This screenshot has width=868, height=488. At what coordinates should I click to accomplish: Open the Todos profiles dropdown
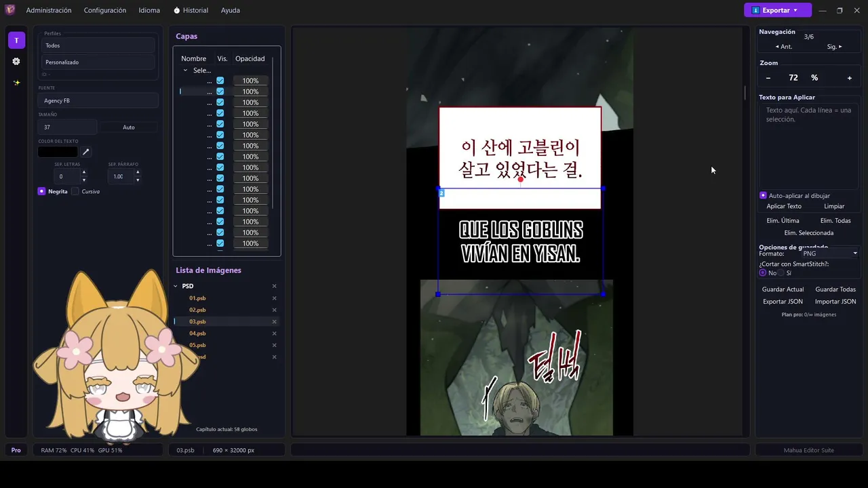98,45
